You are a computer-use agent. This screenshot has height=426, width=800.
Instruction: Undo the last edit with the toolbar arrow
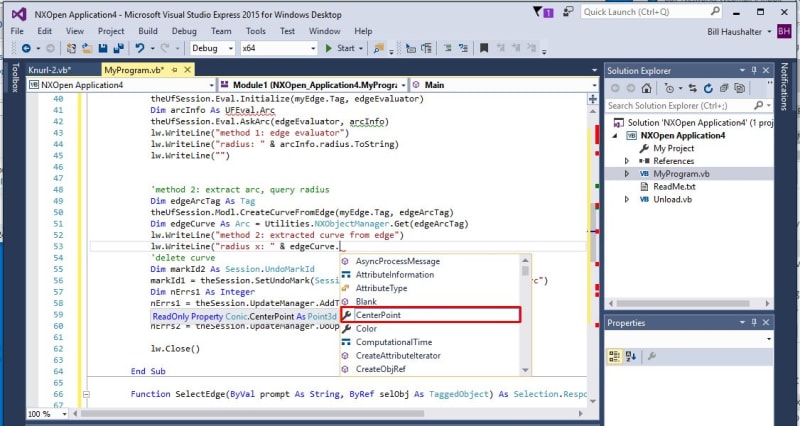[139, 48]
